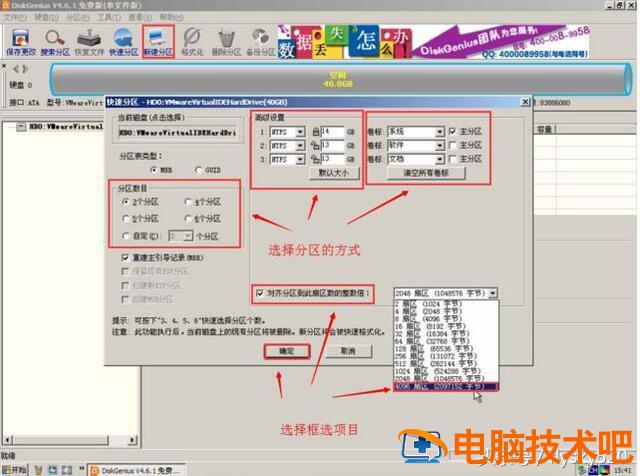Click the current disk HD0:VMwareVirtualIDEHardDrive selector

coord(177,133)
